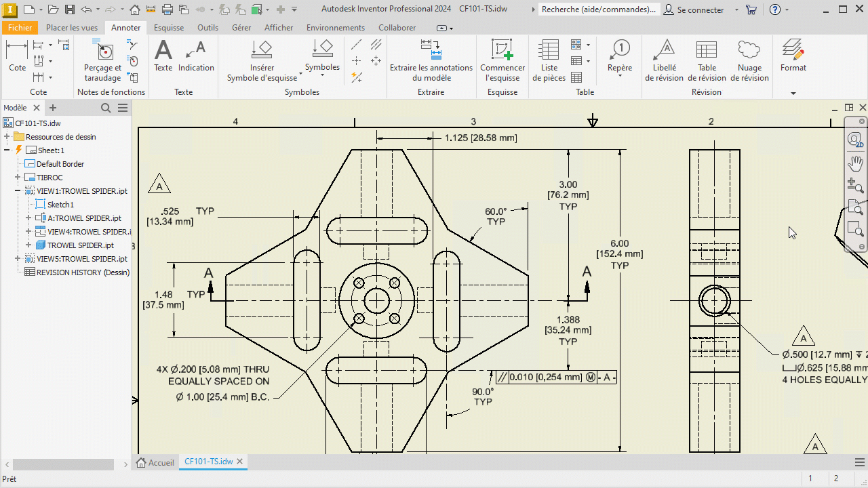The width and height of the screenshot is (868, 488).
Task: Activate the Pan hand navigation tool
Action: (856, 163)
